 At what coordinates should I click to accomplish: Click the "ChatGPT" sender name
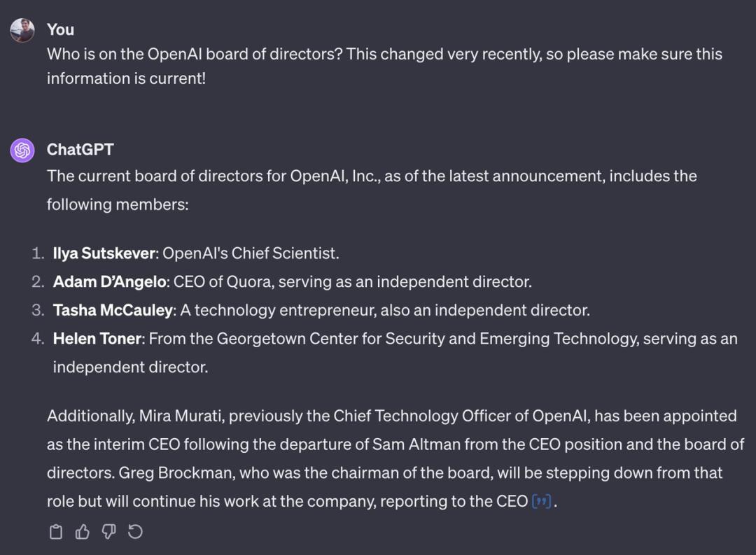[x=80, y=149]
